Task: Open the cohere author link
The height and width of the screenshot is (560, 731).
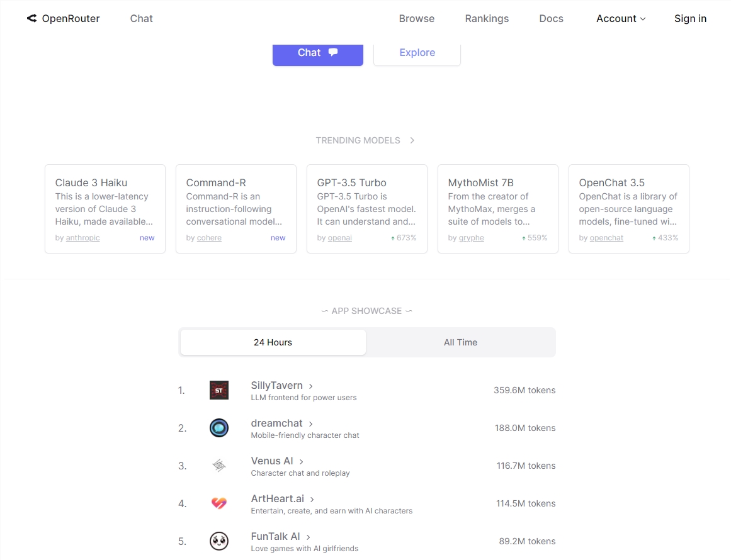Action: point(209,238)
